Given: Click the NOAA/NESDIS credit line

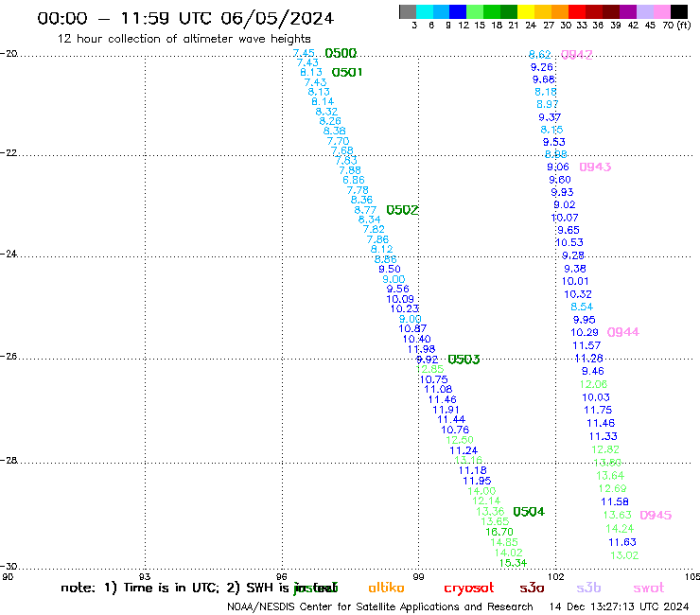Looking at the screenshot, I should tap(380, 606).
